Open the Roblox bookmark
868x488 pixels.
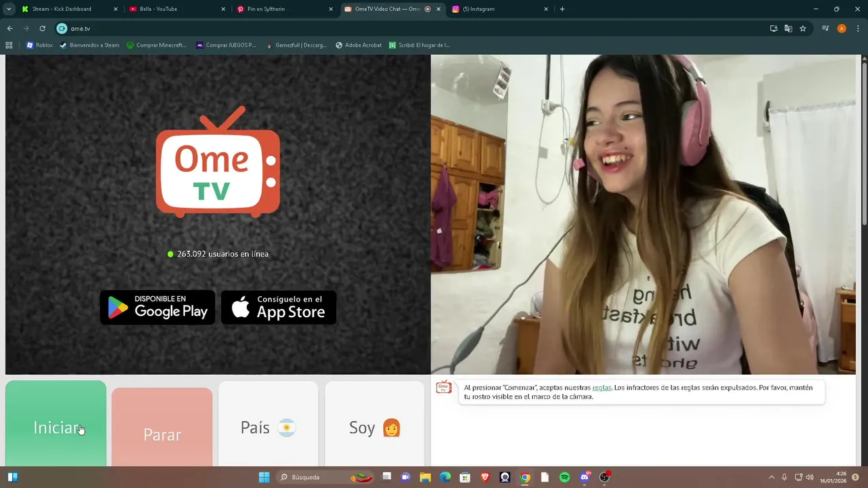click(39, 45)
